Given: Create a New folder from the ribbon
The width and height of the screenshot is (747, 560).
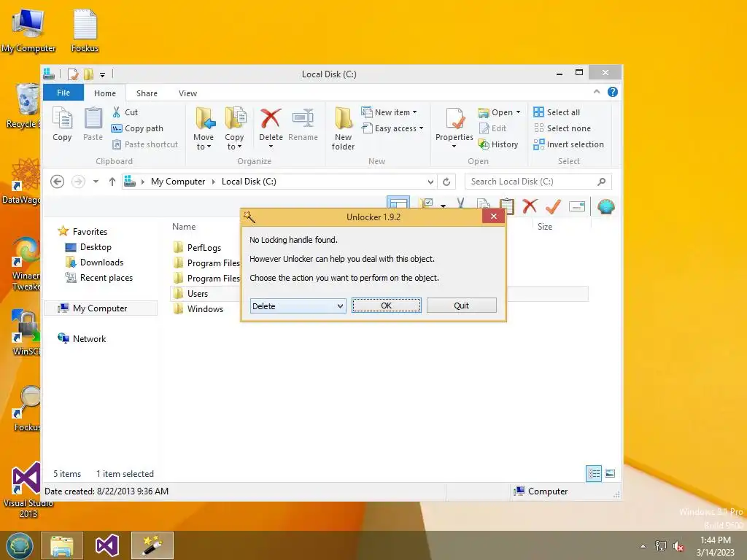Looking at the screenshot, I should (343, 128).
